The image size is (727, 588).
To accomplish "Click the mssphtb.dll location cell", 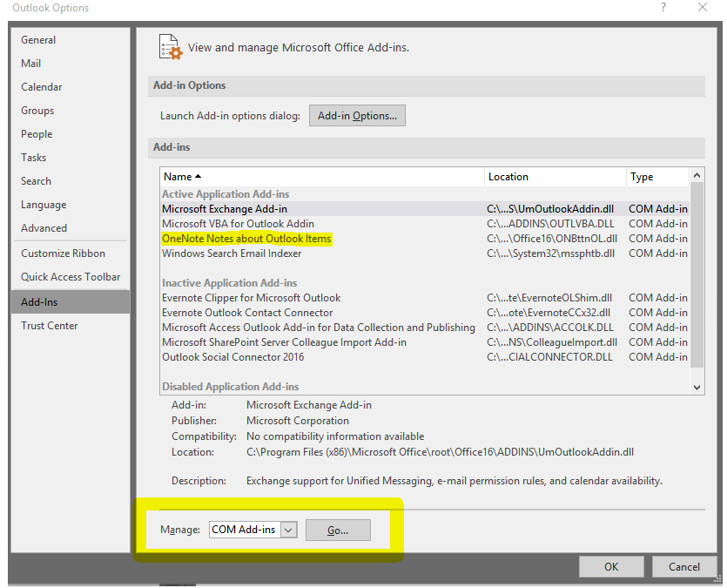I will [x=551, y=253].
